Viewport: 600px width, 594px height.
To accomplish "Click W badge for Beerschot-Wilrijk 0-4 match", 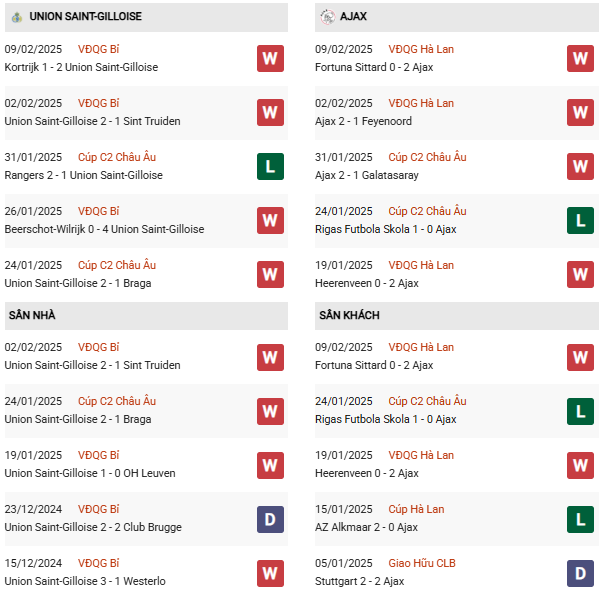I will click(x=269, y=220).
